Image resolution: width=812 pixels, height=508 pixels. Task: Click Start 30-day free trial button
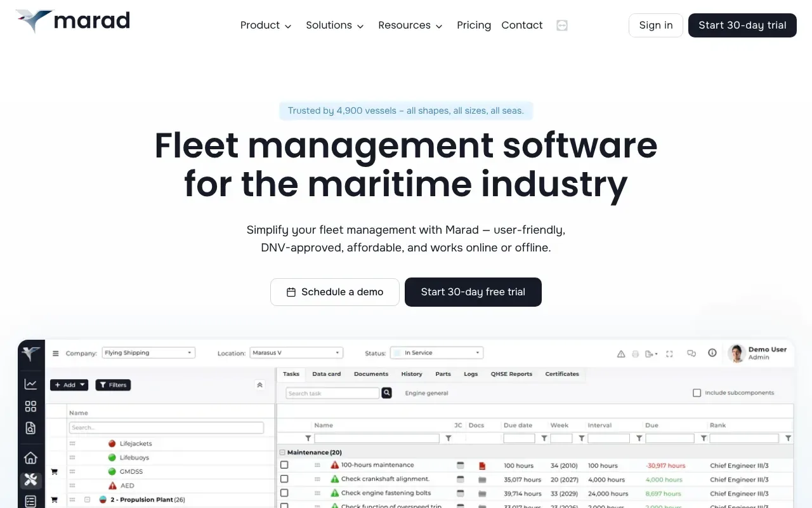[473, 292]
